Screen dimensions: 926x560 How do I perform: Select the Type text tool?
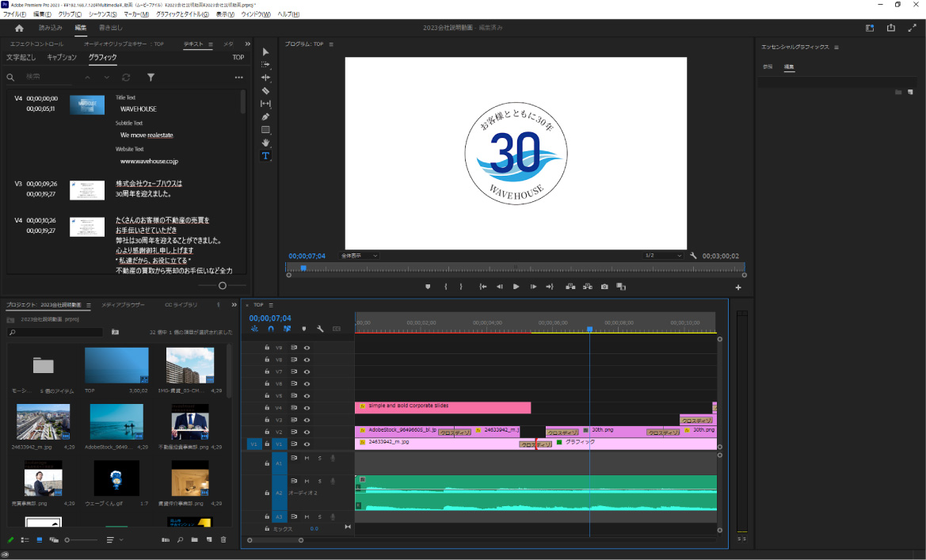(265, 156)
